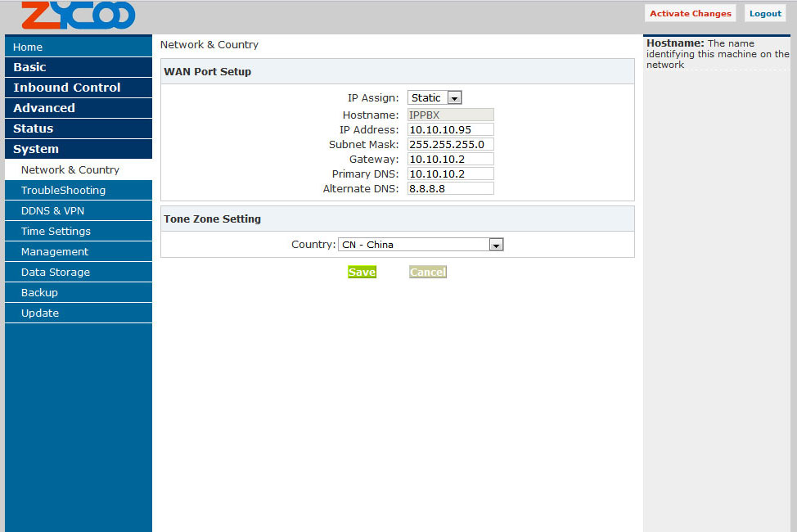Image resolution: width=797 pixels, height=532 pixels.
Task: Open the Inbound Control section
Action: click(x=78, y=88)
